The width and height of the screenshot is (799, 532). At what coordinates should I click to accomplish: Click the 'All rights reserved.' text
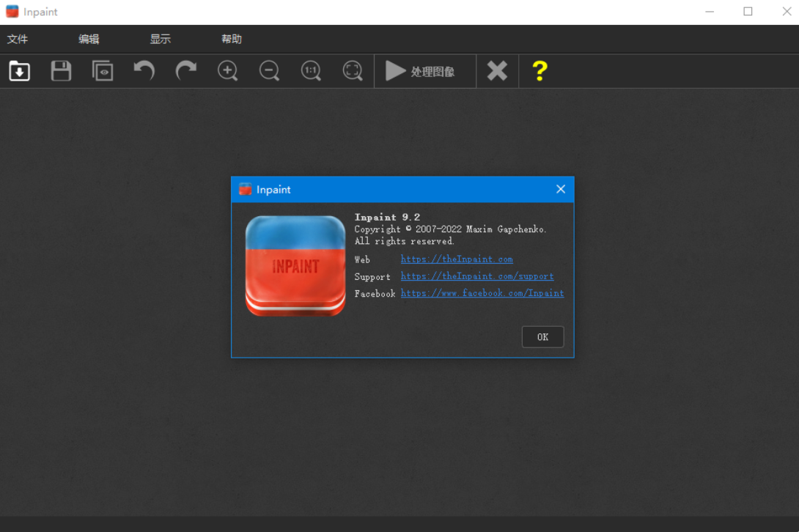coord(404,241)
